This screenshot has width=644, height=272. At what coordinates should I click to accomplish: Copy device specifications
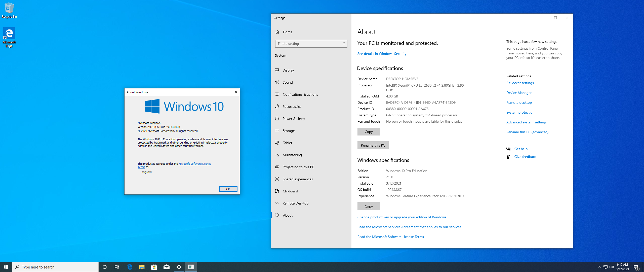369,132
